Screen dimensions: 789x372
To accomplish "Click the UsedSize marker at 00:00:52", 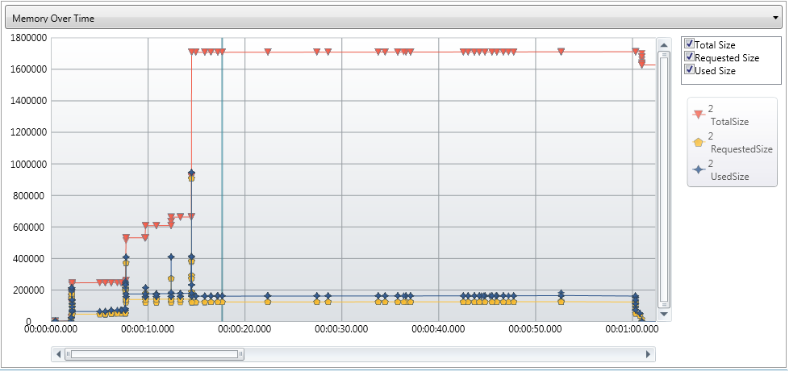I will [561, 293].
